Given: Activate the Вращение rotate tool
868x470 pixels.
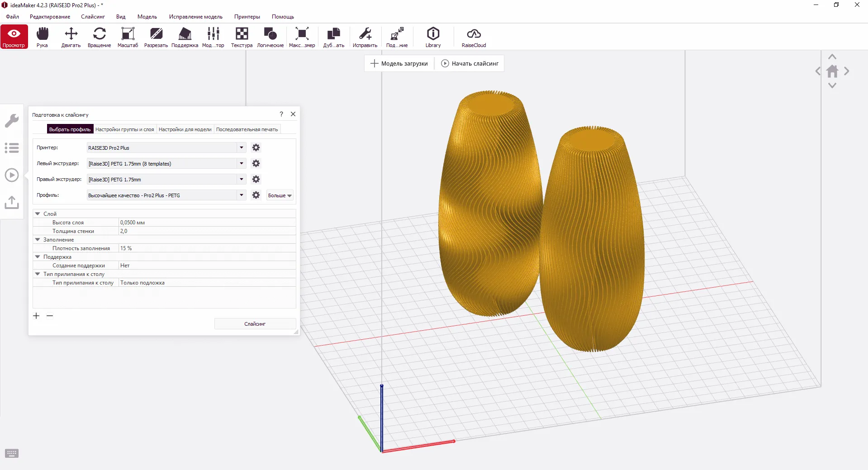Looking at the screenshot, I should click(x=99, y=37).
